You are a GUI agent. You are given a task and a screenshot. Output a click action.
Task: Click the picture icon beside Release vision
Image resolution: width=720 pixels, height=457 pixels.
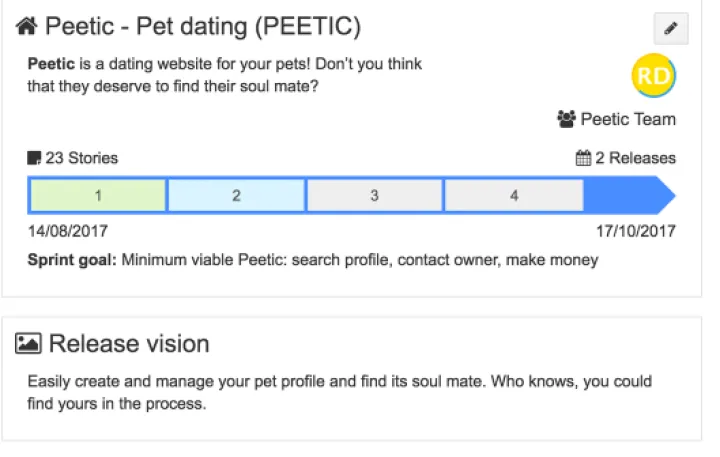click(28, 344)
